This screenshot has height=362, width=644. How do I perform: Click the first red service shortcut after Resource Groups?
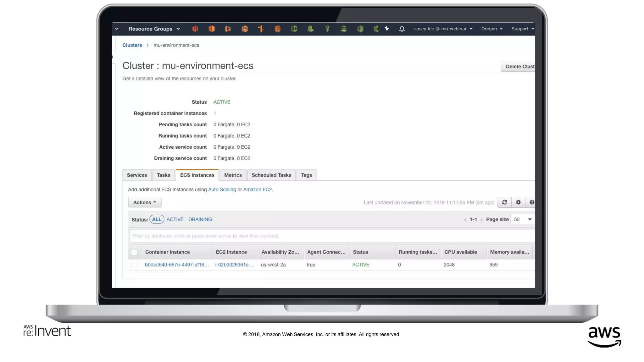[x=195, y=29]
